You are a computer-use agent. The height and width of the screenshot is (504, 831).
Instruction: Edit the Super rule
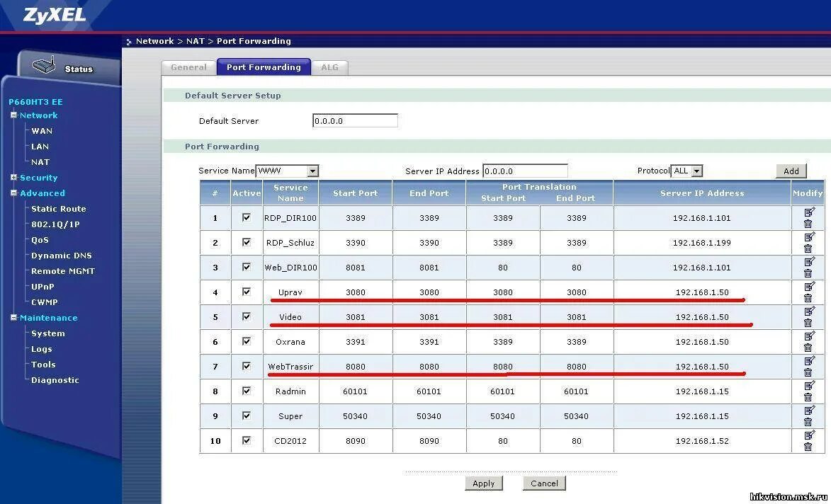pos(809,411)
